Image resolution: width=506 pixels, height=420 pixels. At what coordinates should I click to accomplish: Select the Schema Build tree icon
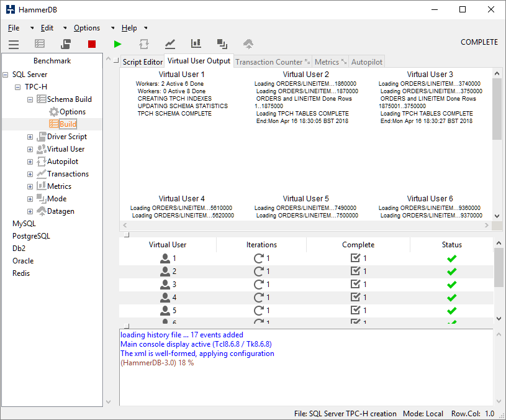(42, 99)
